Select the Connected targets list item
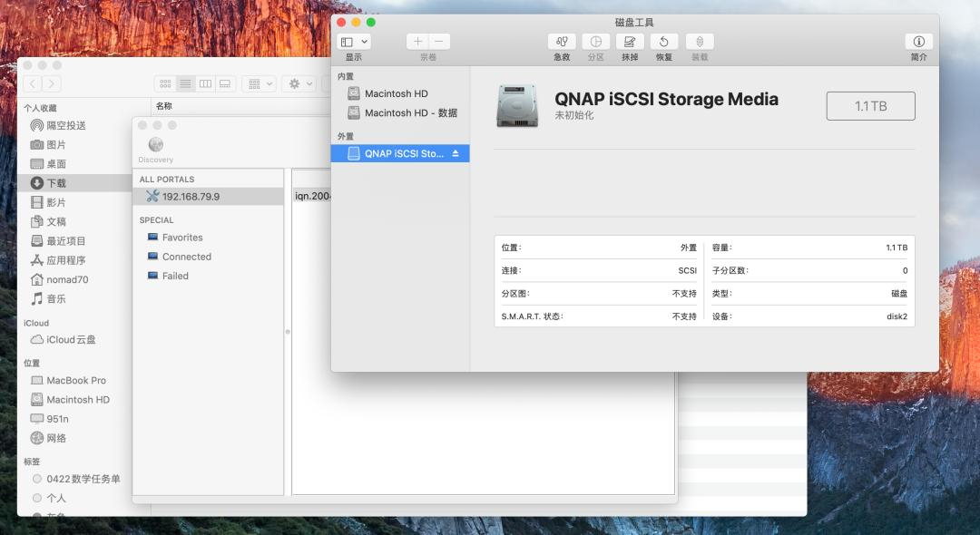The width and height of the screenshot is (980, 535). [186, 257]
